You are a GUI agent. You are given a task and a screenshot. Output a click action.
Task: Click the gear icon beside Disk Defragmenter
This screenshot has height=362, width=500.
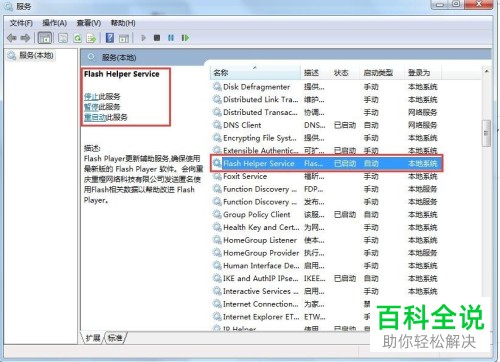tap(217, 87)
